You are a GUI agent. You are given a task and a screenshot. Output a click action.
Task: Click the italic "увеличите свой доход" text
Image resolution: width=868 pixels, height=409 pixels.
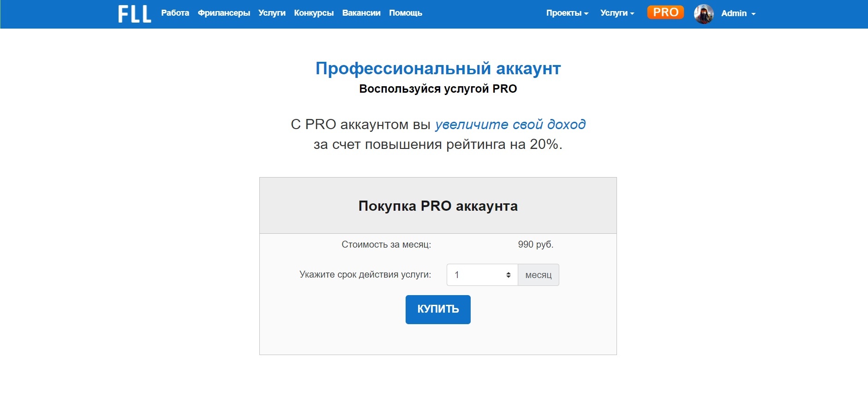(x=510, y=124)
